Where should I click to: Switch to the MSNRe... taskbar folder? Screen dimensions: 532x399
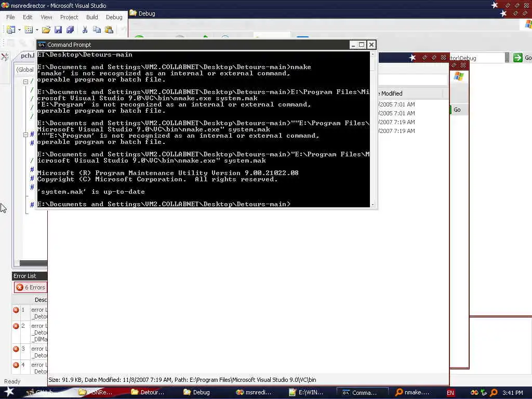click(96, 392)
